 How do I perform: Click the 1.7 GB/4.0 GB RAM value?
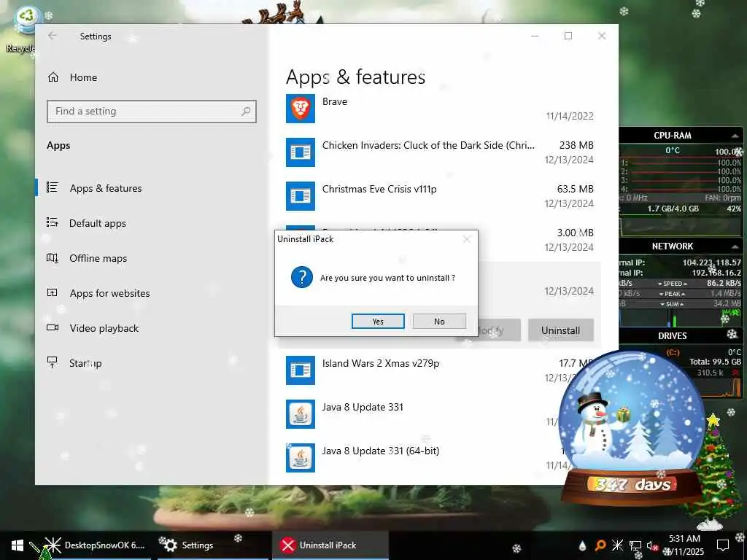(673, 209)
